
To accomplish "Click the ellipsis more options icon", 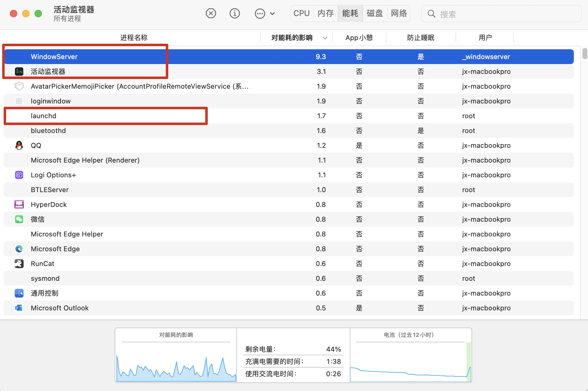I will point(260,14).
